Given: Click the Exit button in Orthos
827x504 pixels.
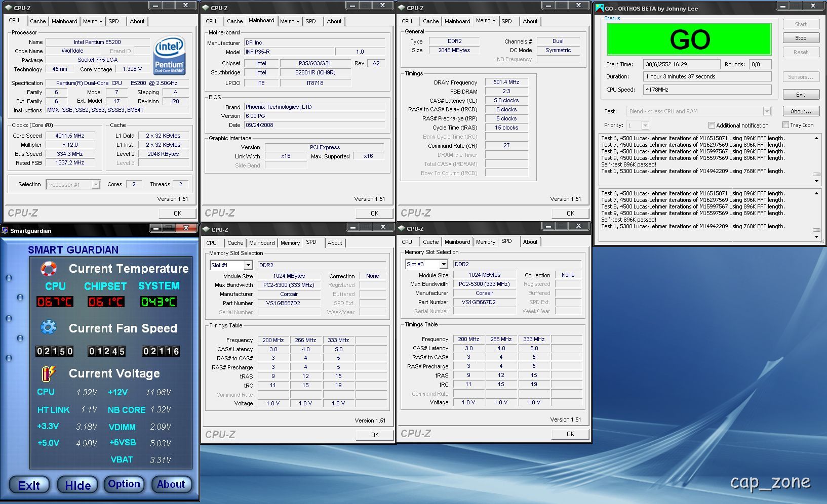Looking at the screenshot, I should (801, 95).
